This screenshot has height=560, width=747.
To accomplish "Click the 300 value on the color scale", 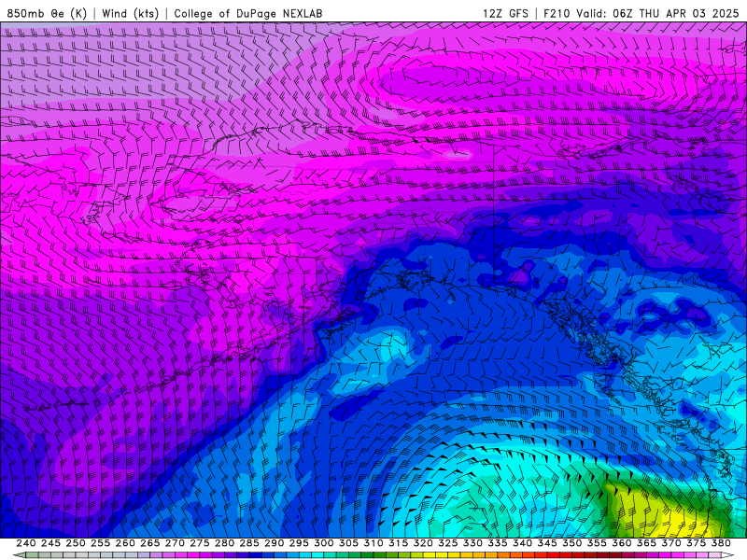I will pos(323,543).
